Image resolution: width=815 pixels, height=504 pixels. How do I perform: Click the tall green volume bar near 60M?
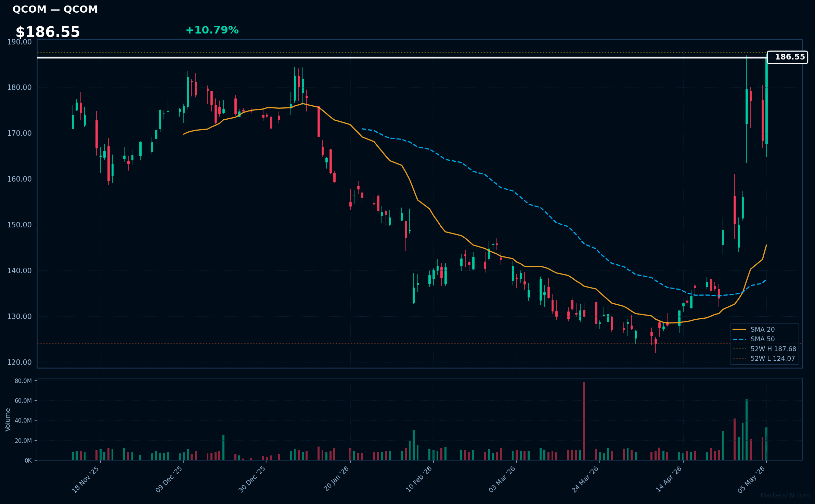pos(747,430)
